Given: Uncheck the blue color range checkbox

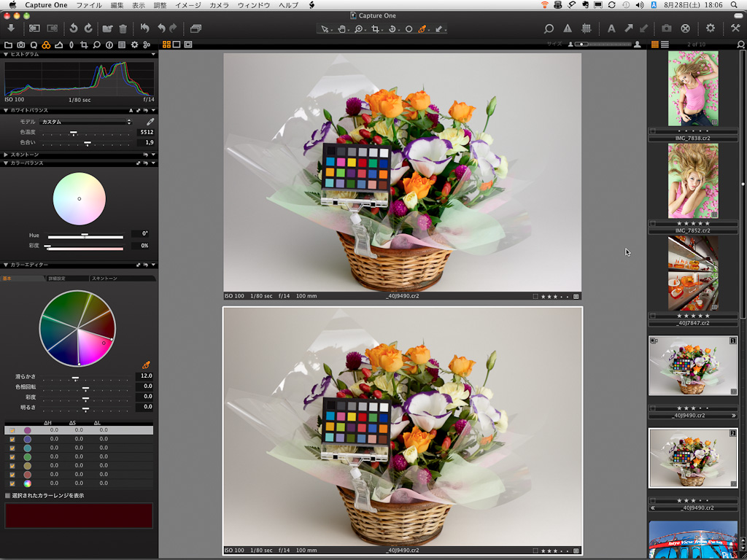Looking at the screenshot, I should tap(12, 440).
